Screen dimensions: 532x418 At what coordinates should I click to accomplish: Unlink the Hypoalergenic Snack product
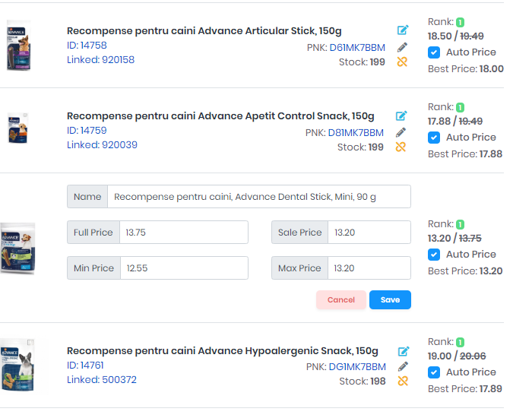click(403, 381)
